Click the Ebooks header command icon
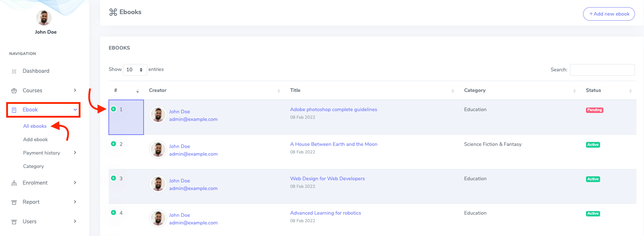 113,12
